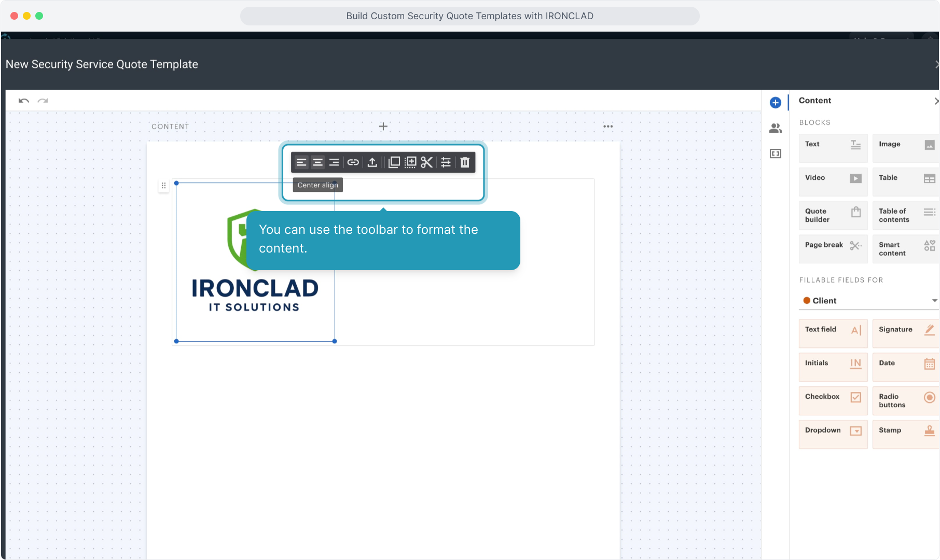The image size is (940, 560).
Task: Right-align the selected image
Action: coord(334,163)
